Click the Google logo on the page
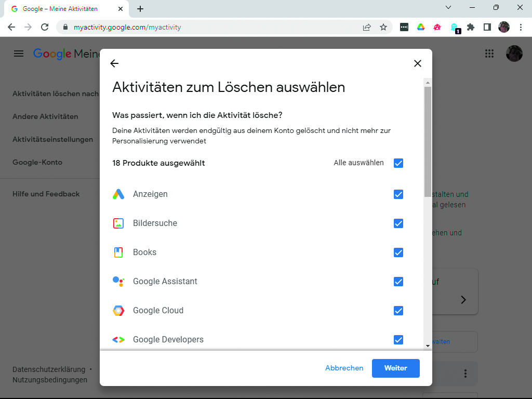532x399 pixels. [x=52, y=54]
